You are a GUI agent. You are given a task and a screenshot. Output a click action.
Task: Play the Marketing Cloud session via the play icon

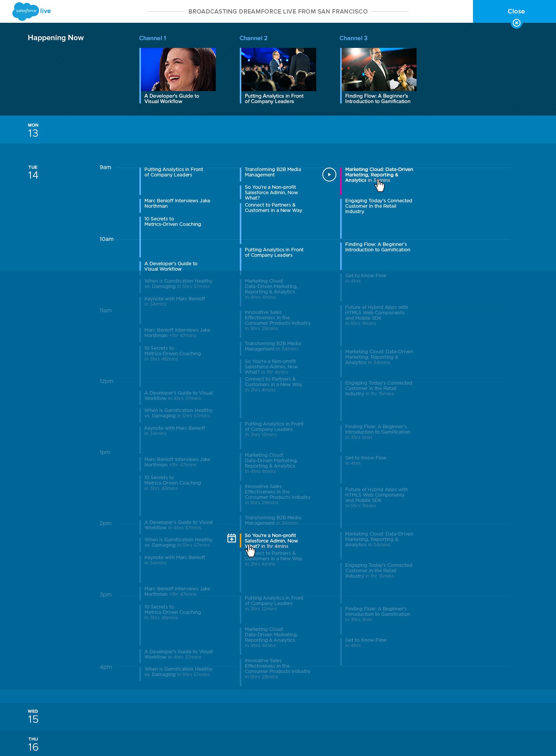coord(329,175)
